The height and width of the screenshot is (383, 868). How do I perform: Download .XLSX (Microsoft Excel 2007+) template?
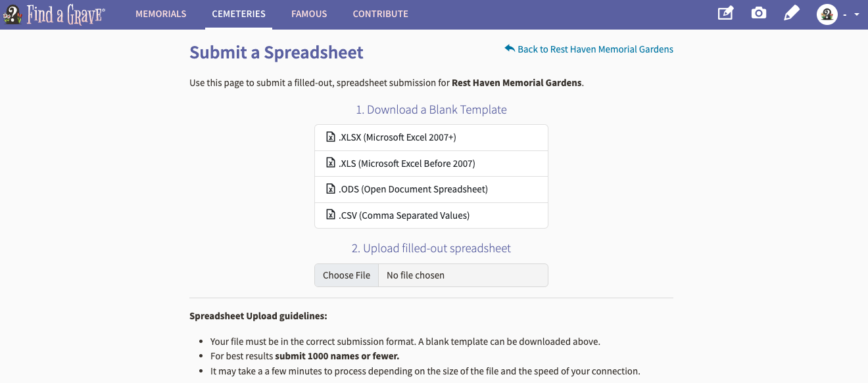(x=431, y=137)
